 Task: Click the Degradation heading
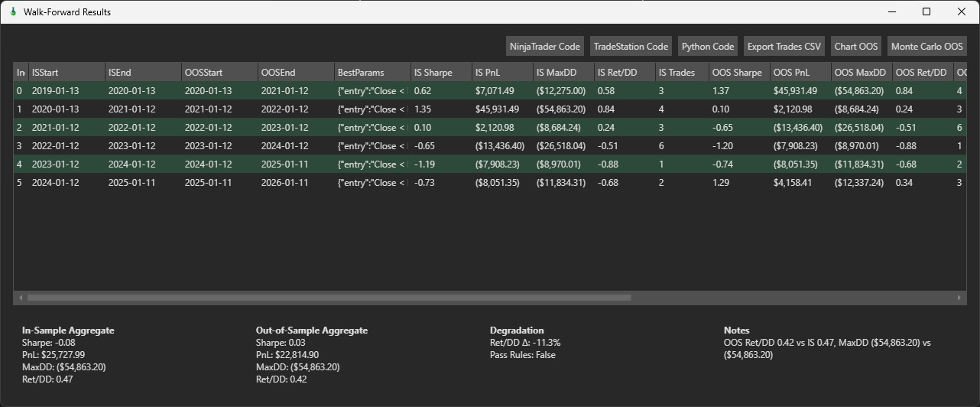[x=517, y=330]
